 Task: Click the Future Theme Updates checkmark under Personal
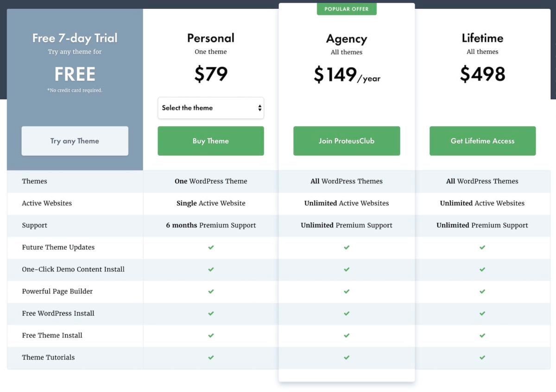[211, 248]
